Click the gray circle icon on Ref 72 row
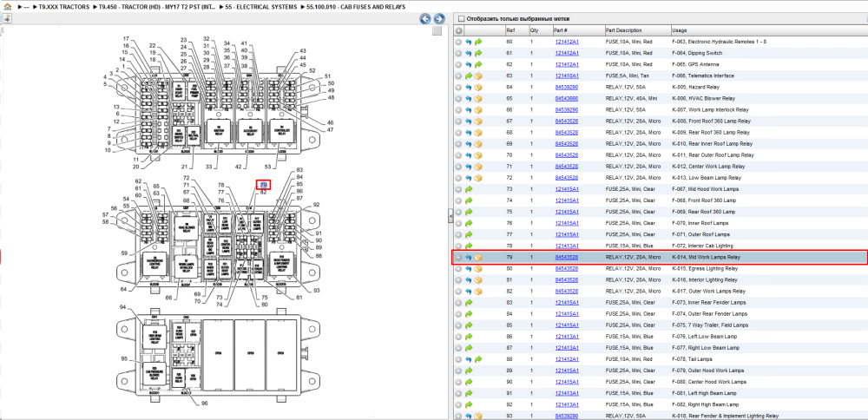The height and width of the screenshot is (420, 868). tap(459, 178)
